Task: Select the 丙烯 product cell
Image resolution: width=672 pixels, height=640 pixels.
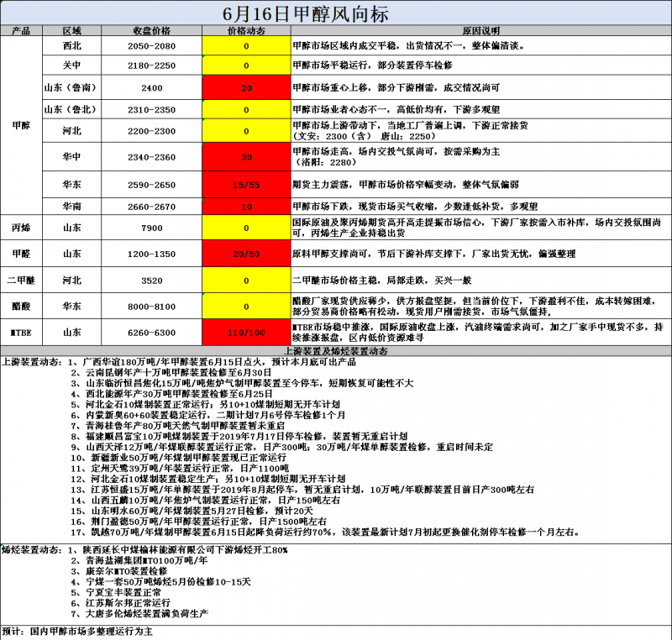Action: 21,228
